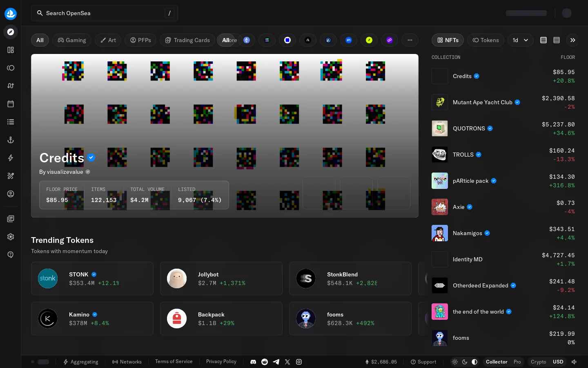Open the 1d timeframe dropdown
Image resolution: width=588 pixels, height=368 pixels.
[x=520, y=40]
